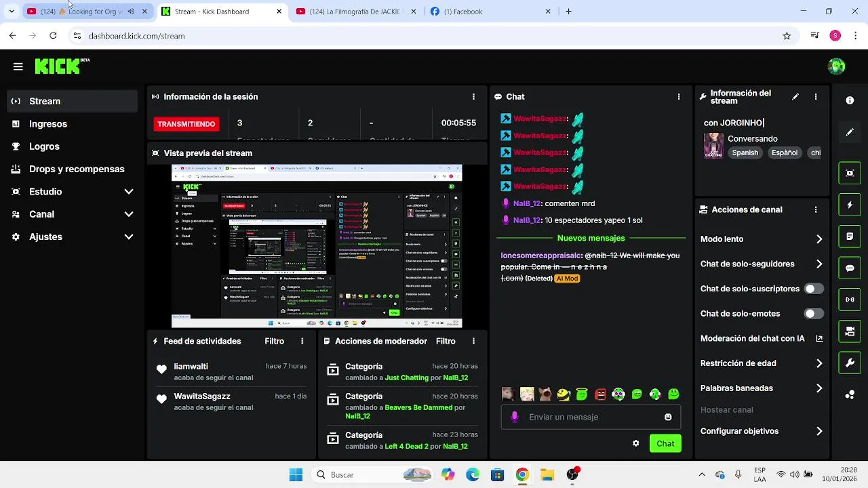
Task: Open Moderación del chat con IA link
Action: click(762, 338)
